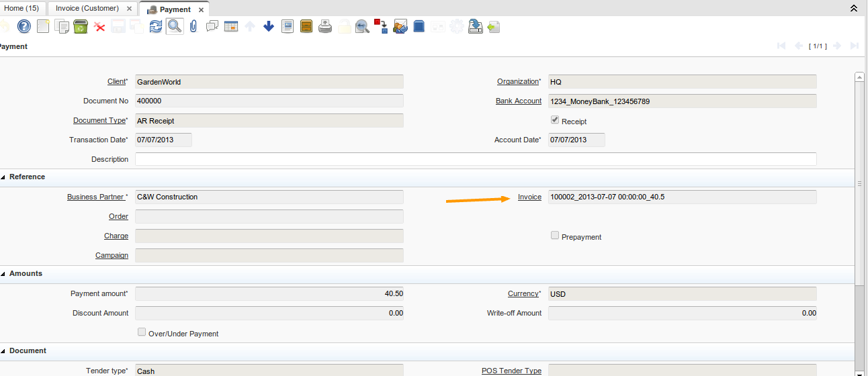Click the Print printer icon
The height and width of the screenshot is (376, 868).
(x=325, y=27)
